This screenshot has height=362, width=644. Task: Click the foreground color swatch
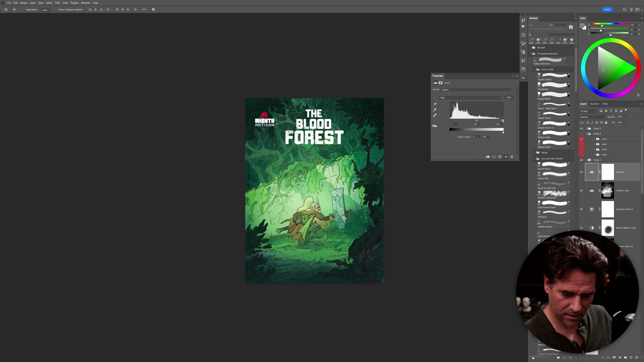tap(582, 26)
